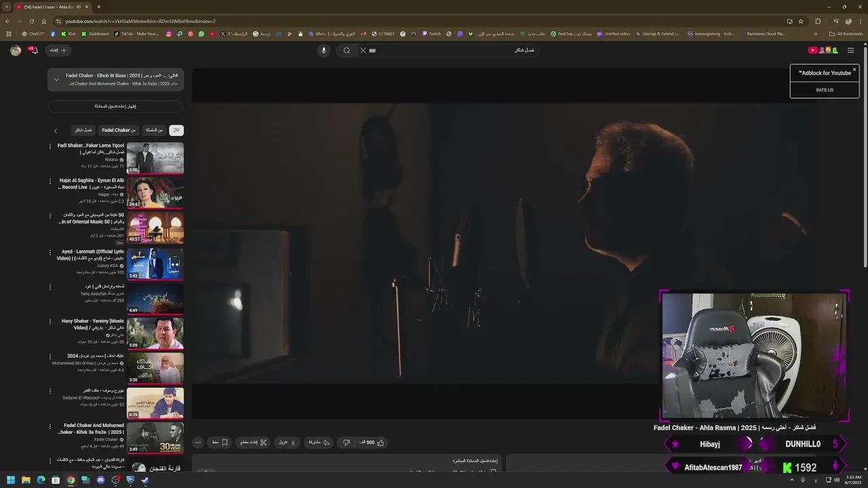Open Fadl Shaker Faker Lama Tqool thumbnail
Viewport: 868px width, 488px height.
155,158
